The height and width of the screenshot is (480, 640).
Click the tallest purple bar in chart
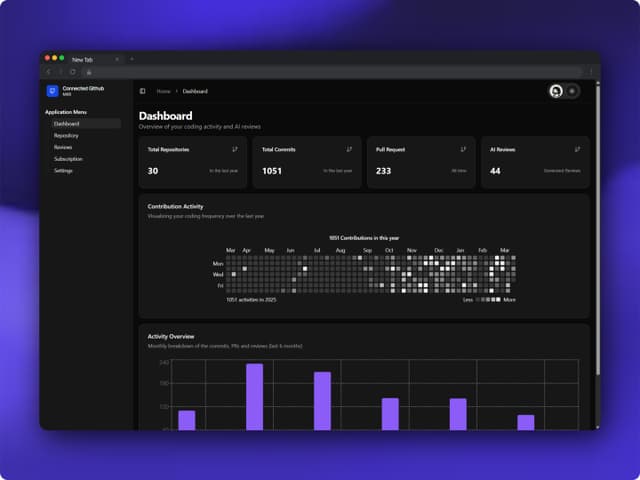click(255, 397)
